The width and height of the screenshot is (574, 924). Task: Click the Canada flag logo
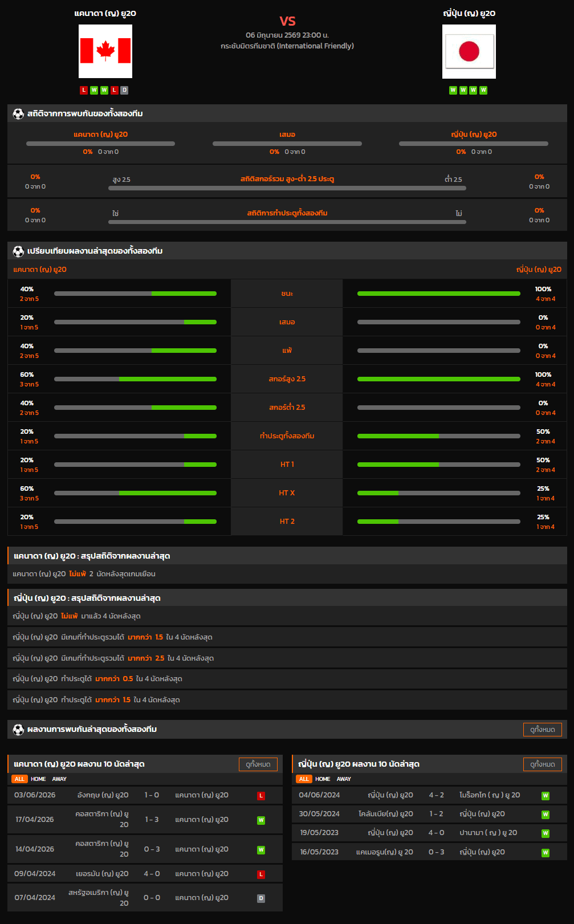[105, 51]
